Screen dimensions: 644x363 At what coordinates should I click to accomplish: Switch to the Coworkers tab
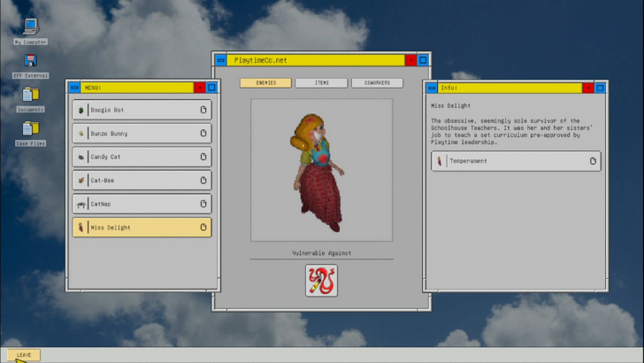pyautogui.click(x=377, y=82)
